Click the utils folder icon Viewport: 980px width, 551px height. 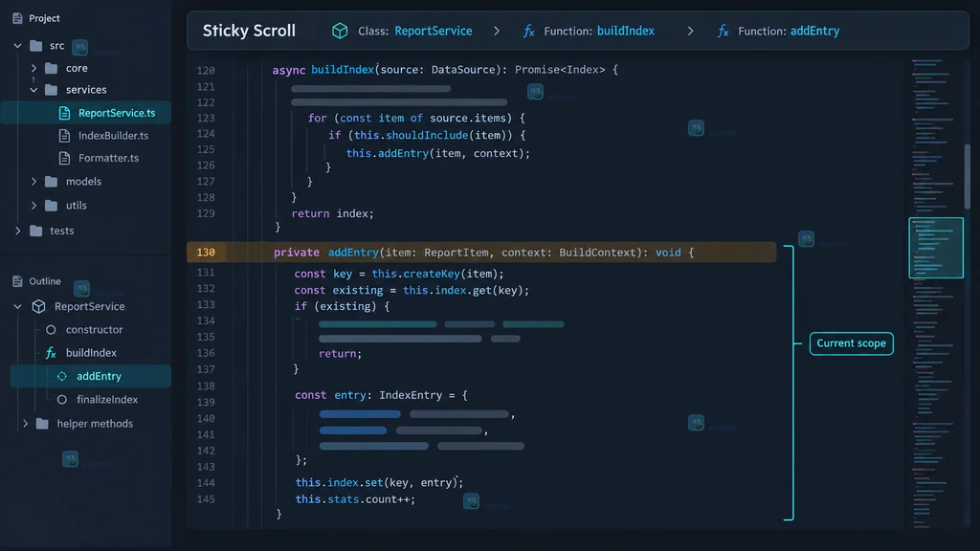[52, 206]
